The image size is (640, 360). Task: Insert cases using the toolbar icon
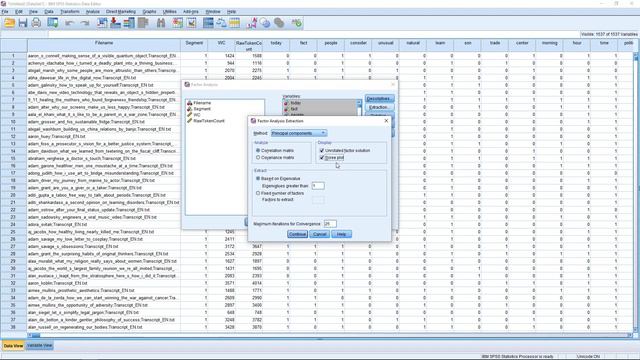pos(178,23)
